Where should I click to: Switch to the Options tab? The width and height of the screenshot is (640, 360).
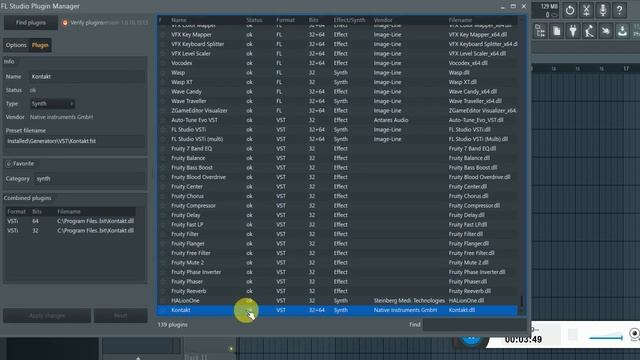click(x=16, y=45)
